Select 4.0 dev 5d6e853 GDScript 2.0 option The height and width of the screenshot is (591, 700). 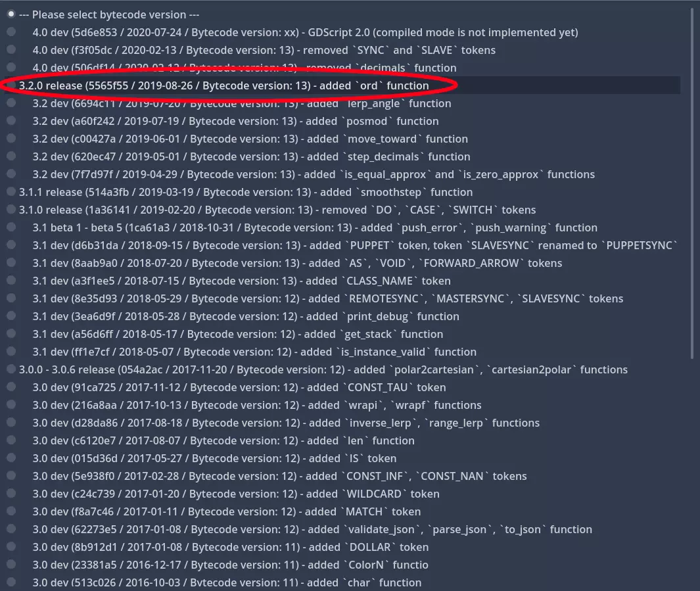(x=343, y=32)
